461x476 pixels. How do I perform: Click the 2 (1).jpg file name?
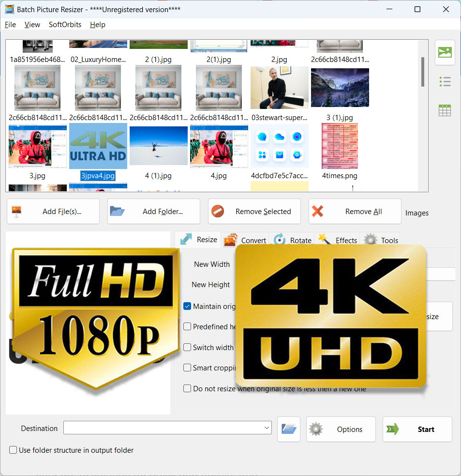158,60
